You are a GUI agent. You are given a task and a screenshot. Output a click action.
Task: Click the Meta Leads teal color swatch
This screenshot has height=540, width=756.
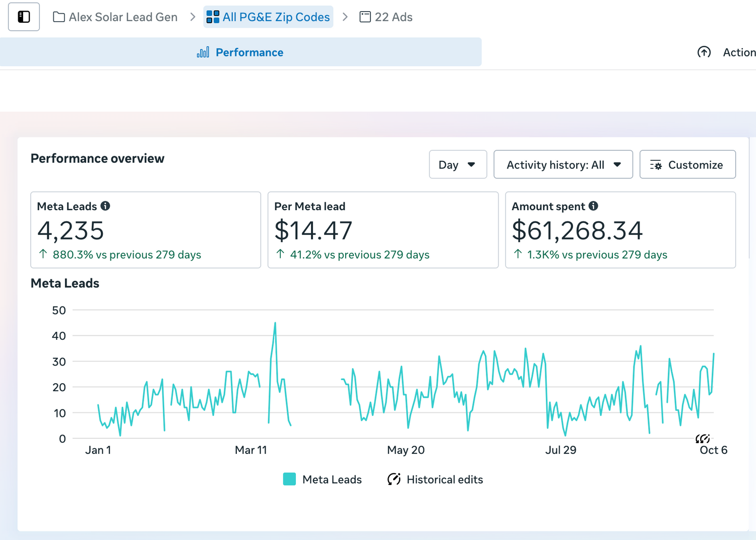point(289,479)
